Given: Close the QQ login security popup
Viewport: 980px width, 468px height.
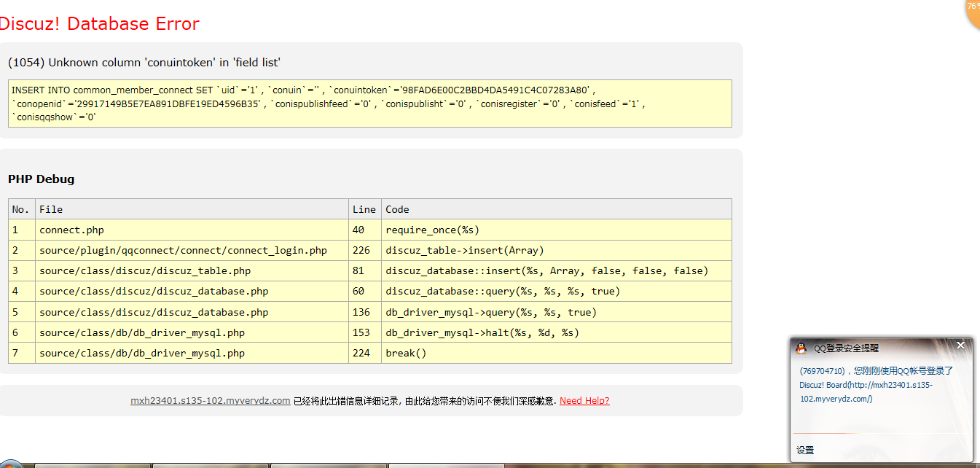Looking at the screenshot, I should tap(960, 346).
